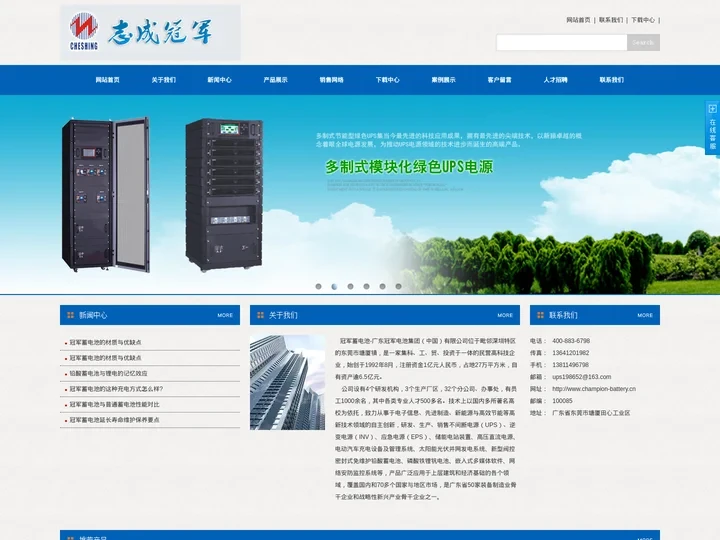Click MORE in the 联系我们 panel header

[645, 315]
